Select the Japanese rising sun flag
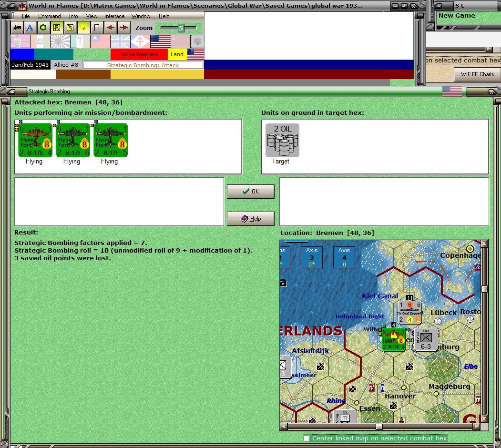Viewport: 501px width, 448px height. (x=60, y=41)
